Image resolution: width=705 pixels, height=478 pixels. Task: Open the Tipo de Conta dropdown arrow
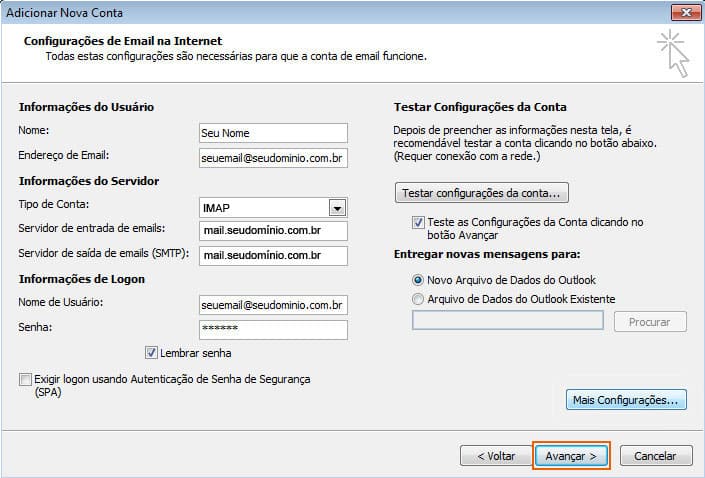click(337, 207)
